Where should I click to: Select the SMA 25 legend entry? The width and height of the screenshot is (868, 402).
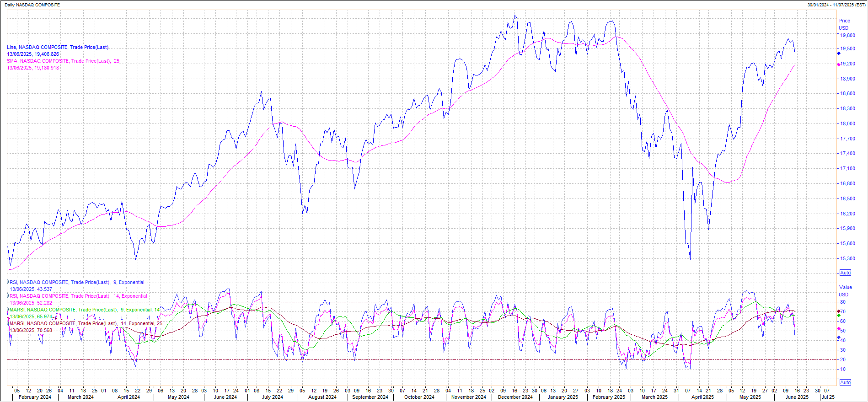point(63,61)
